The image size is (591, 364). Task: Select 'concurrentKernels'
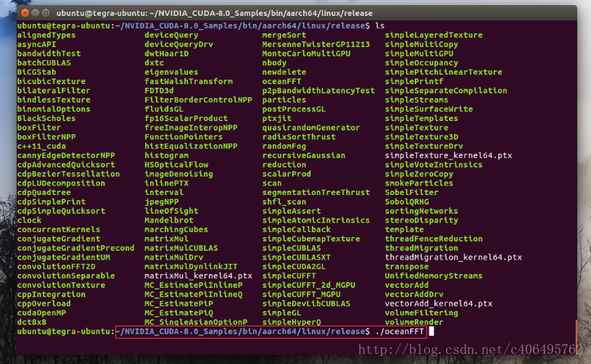click(59, 229)
